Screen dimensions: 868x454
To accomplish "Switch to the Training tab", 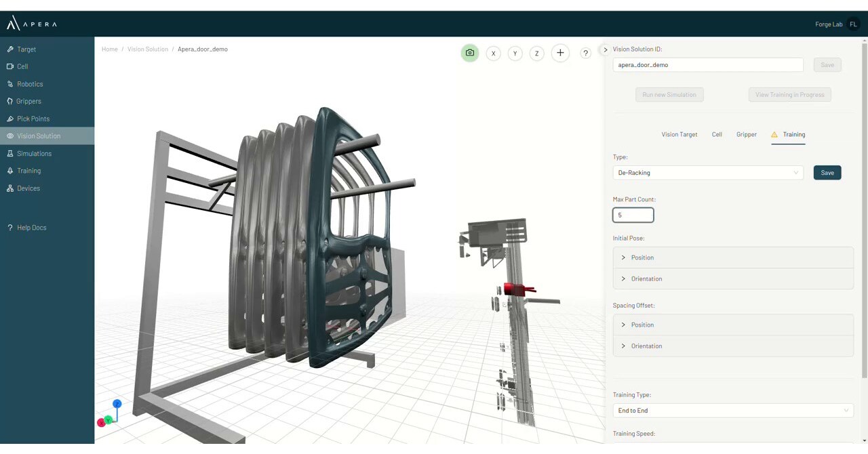I will 793,134.
